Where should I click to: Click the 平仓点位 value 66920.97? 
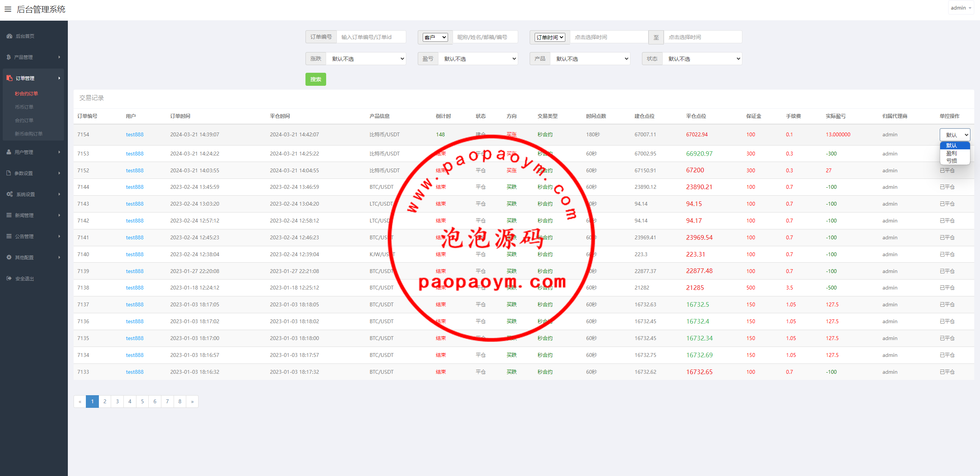pos(699,154)
